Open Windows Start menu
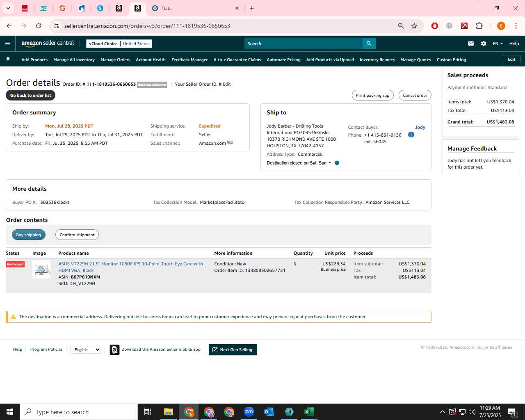Screen dimensions: 525x420 (x=10, y=412)
